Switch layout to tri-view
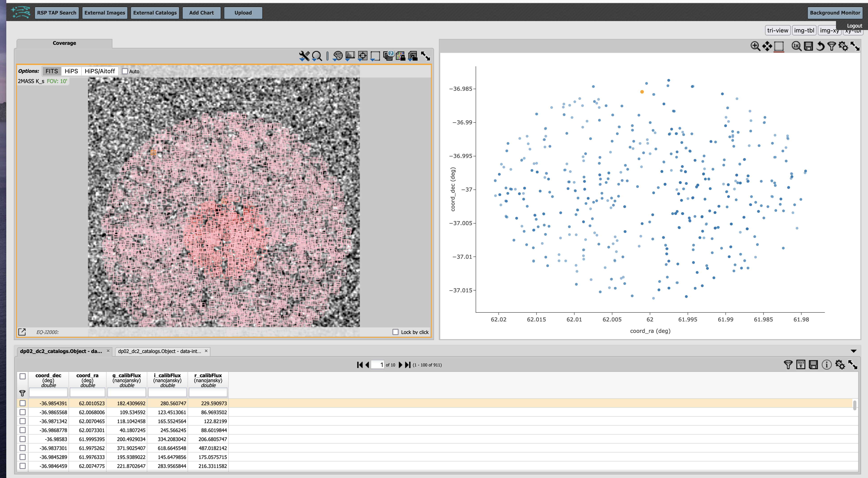The image size is (868, 478). [x=778, y=30]
